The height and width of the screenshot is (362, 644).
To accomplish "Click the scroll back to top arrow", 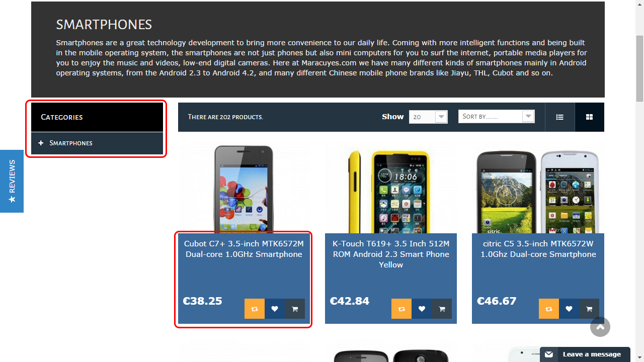I will click(600, 327).
